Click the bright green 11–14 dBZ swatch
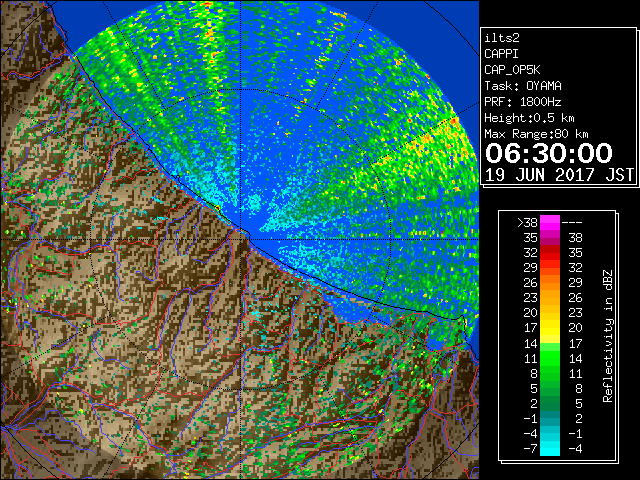Screen dimensions: 640x480 (x=550, y=358)
